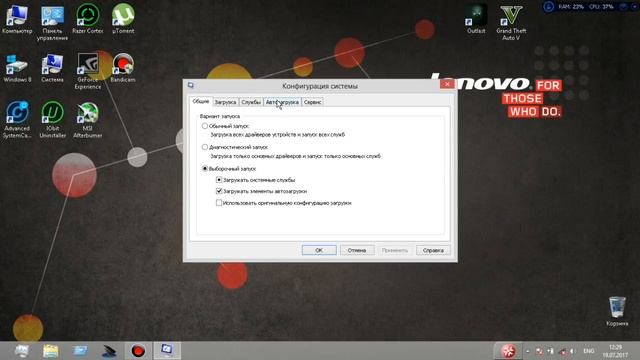Select Выборочный запуск radio button
The image size is (640, 360).
click(205, 169)
